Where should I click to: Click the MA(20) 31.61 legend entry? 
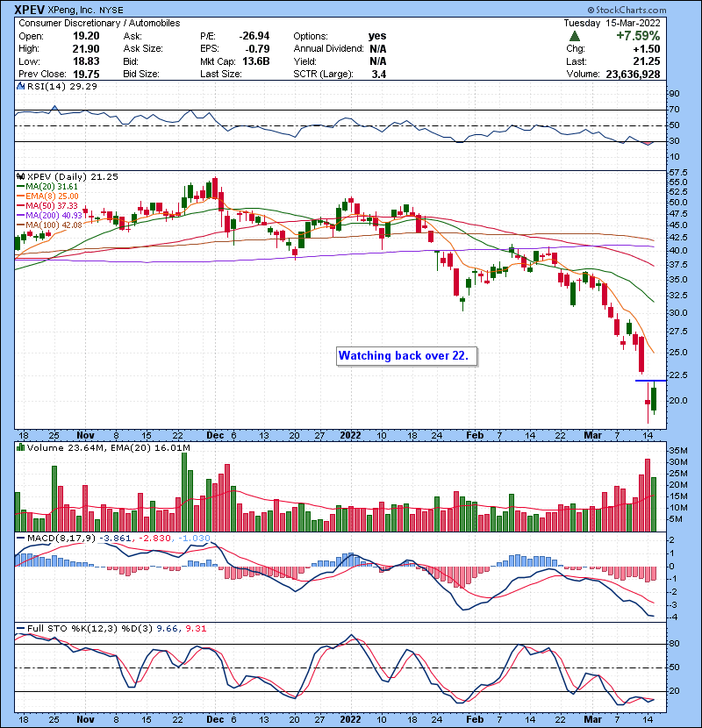(x=47, y=187)
